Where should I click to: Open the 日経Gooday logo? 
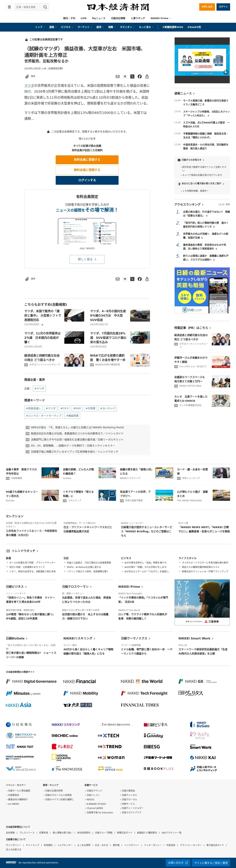coord(153,736)
